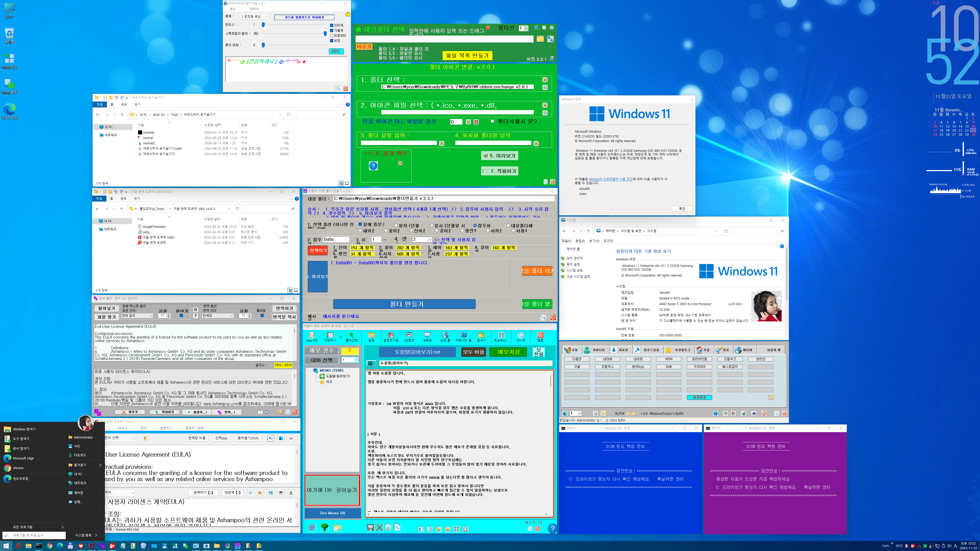
Task: Toggle 끝에 증분 checkbox in folder maker
Action: pos(360,224)
